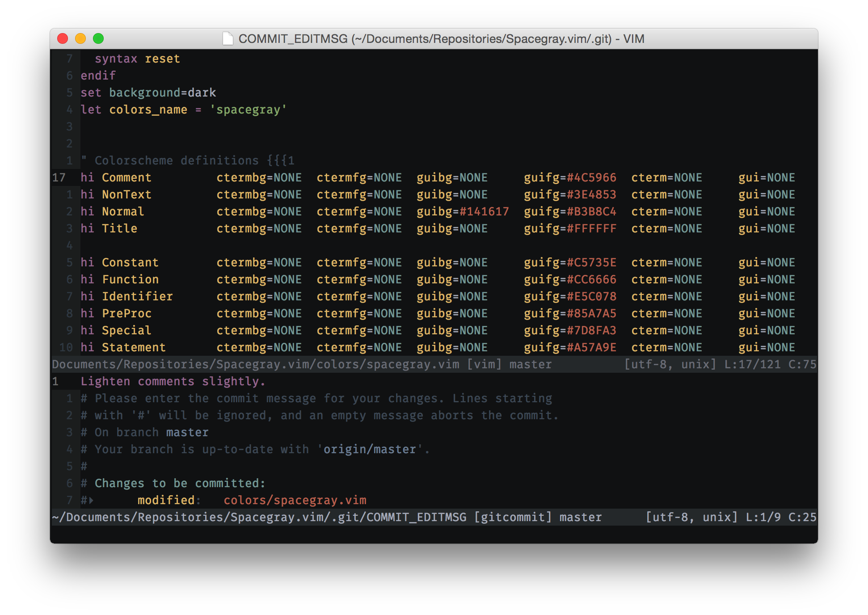Click the yellow minimize window button
This screenshot has height=615, width=868.
pyautogui.click(x=80, y=39)
